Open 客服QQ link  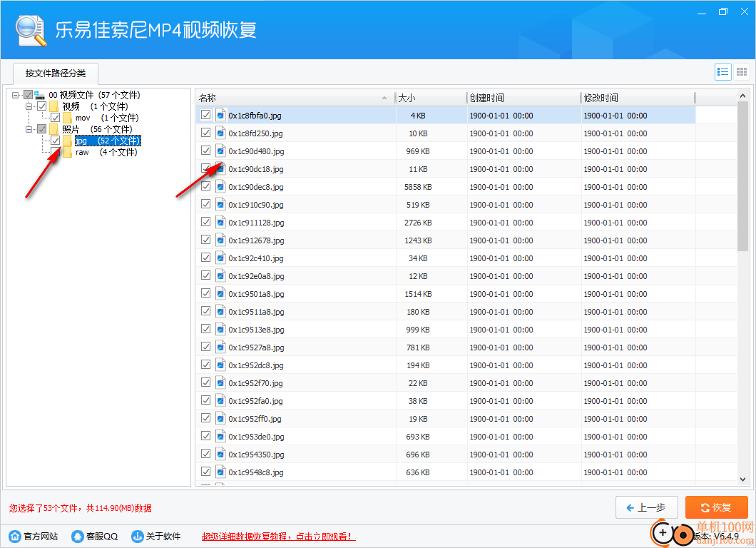click(102, 537)
